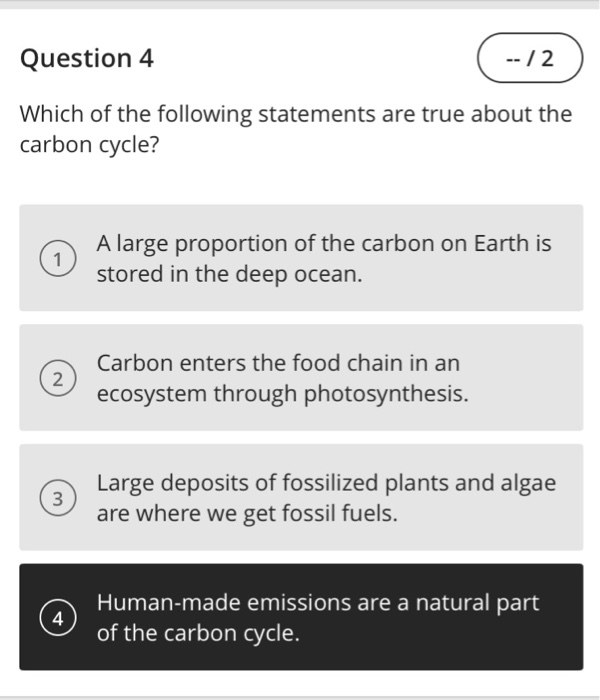Select the number 1 circle for the deep ocean answer

tap(58, 258)
